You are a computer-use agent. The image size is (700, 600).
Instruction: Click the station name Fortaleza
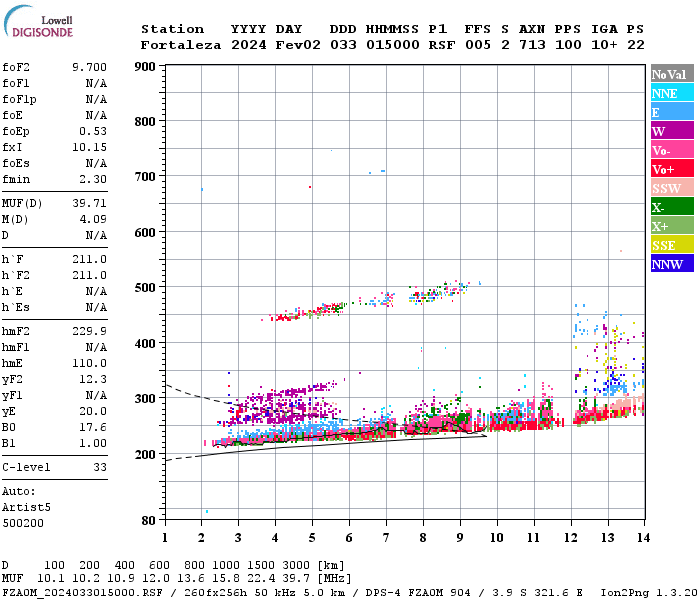tap(181, 45)
